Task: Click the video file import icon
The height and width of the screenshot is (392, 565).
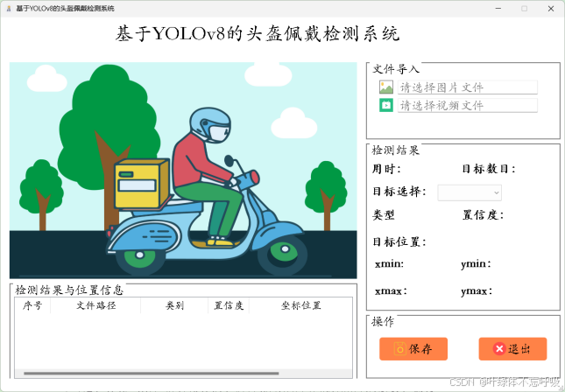Action: tap(386, 105)
